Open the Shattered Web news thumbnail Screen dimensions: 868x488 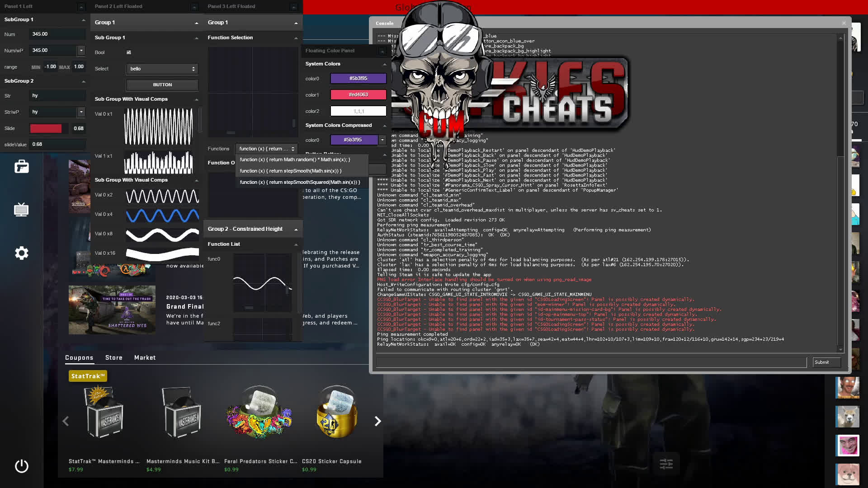click(x=112, y=310)
